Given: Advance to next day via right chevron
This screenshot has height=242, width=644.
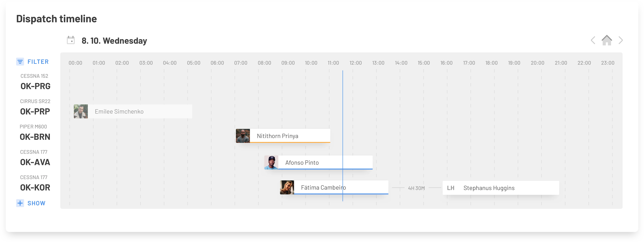Looking at the screenshot, I should tap(621, 40).
